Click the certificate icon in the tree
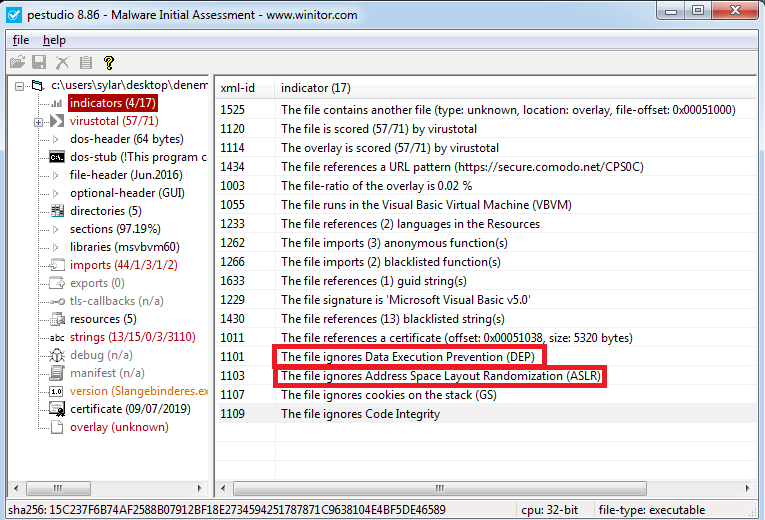The height and width of the screenshot is (520, 765). [57, 409]
